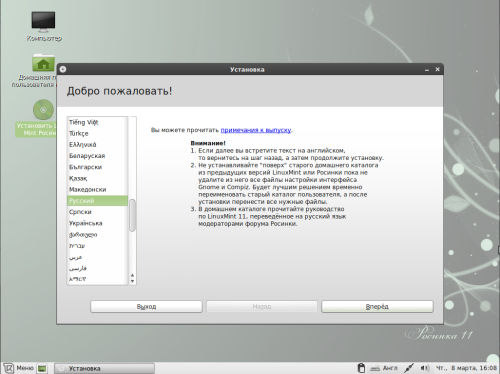The width and height of the screenshot is (500, 374).
Task: Select Қазақ language
Action: (x=97, y=178)
